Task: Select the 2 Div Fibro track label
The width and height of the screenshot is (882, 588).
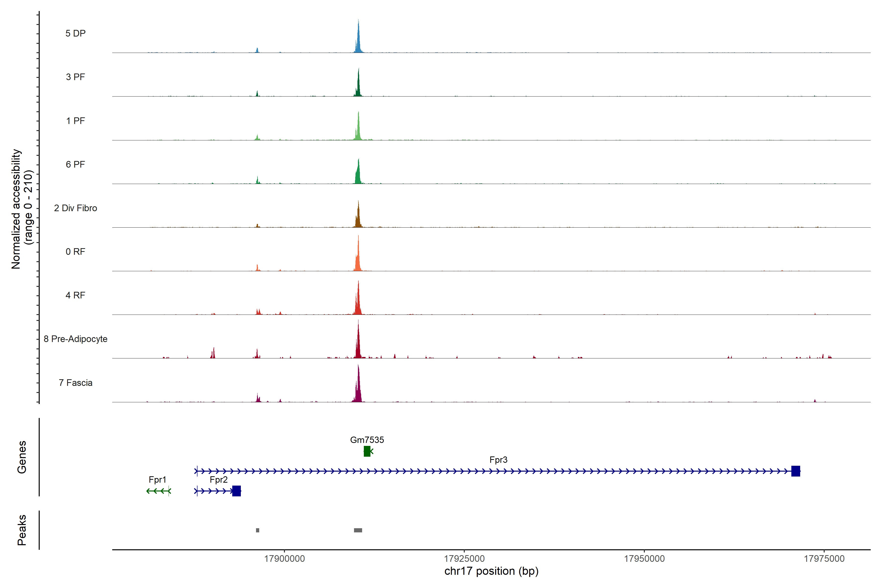Action: (75, 208)
